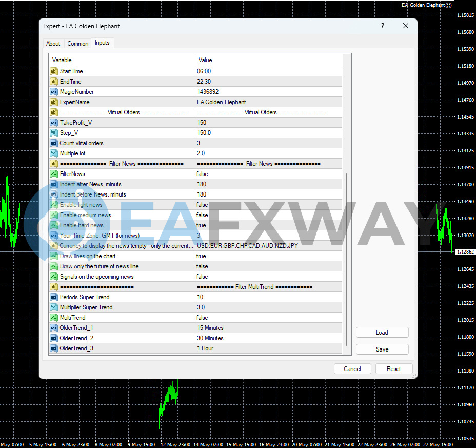Click the Load button
The width and height of the screenshot is (476, 448).
coord(382,332)
